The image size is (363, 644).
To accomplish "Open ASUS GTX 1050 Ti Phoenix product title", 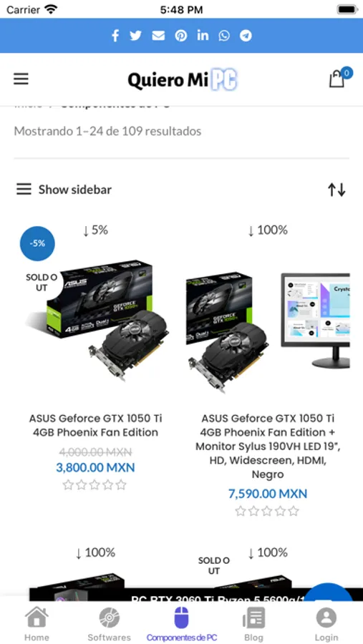I will (x=96, y=425).
